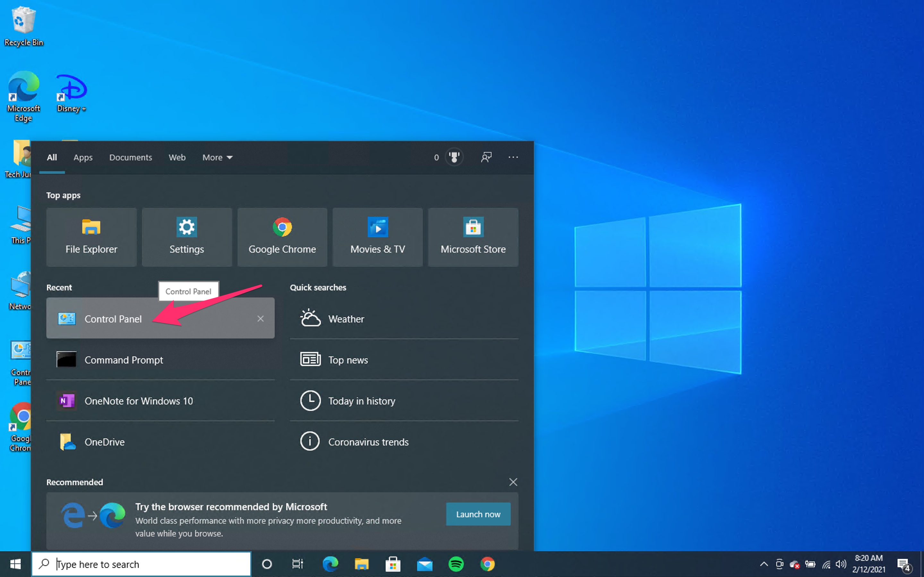Image resolution: width=924 pixels, height=577 pixels.
Task: Start a Weather quick search
Action: [346, 319]
